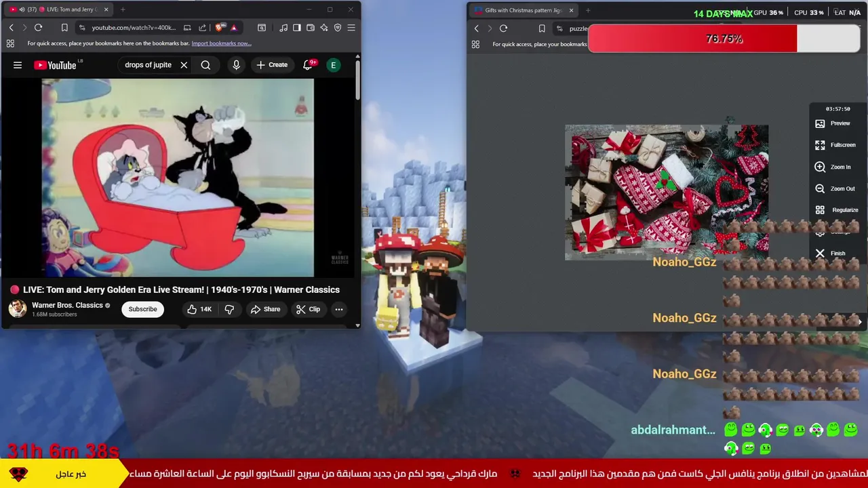Image resolution: width=868 pixels, height=488 pixels.
Task: Dislike the Tom and Jerry stream
Action: coord(229,309)
